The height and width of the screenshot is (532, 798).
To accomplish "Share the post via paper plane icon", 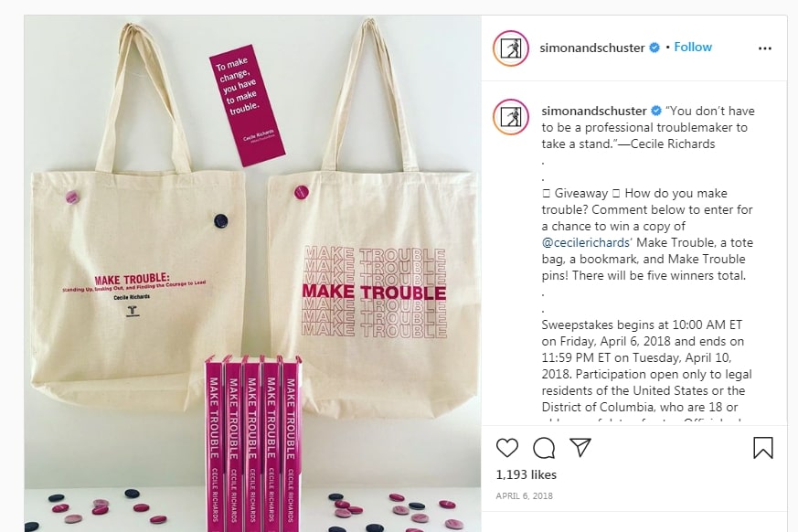I will tap(580, 448).
